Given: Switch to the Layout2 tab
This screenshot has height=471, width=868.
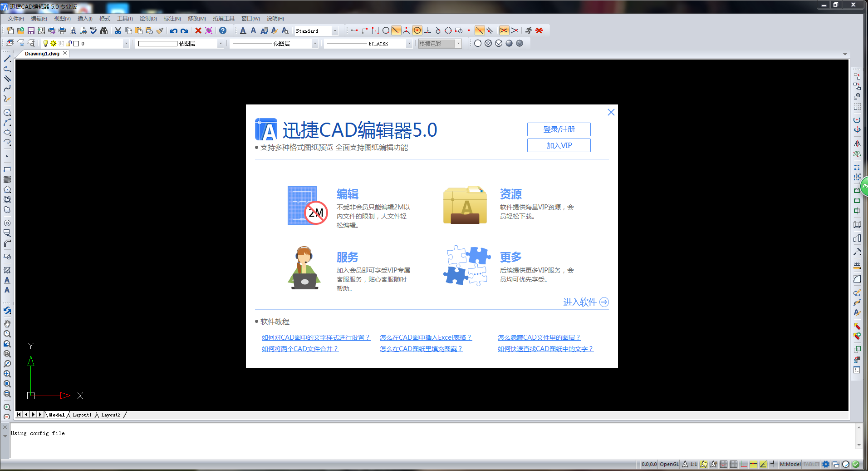Looking at the screenshot, I should (111, 415).
